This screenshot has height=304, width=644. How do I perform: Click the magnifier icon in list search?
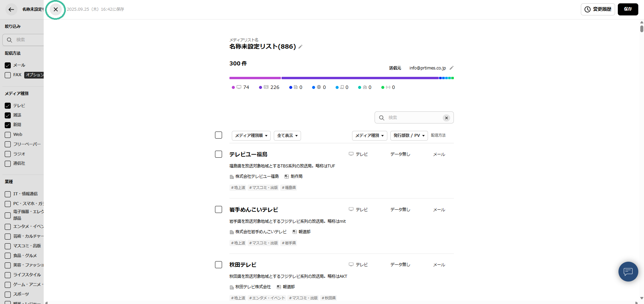(382, 118)
